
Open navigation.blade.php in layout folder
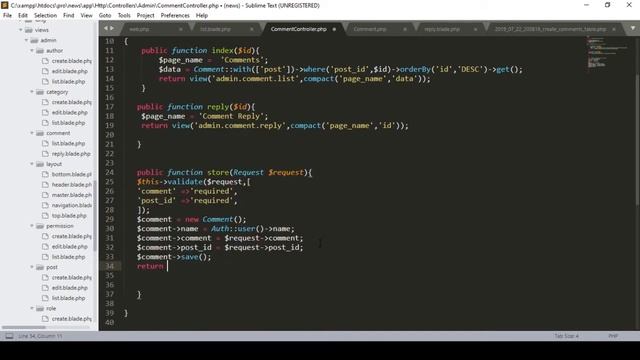(71, 205)
